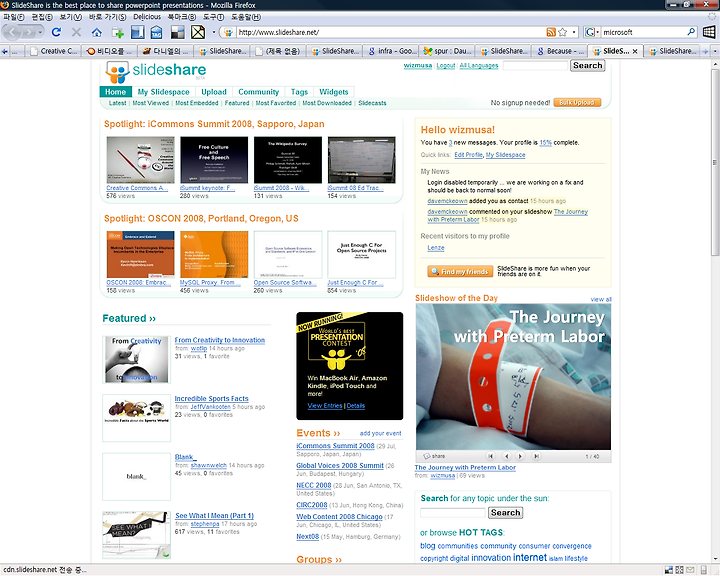This screenshot has height=576, width=720.
Task: Open the 파일(F) menu
Action: tap(14, 17)
